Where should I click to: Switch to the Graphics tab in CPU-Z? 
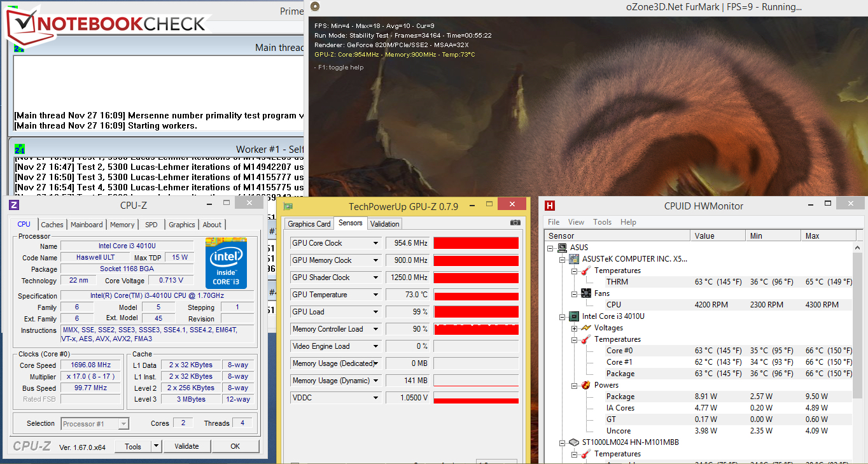coord(182,225)
